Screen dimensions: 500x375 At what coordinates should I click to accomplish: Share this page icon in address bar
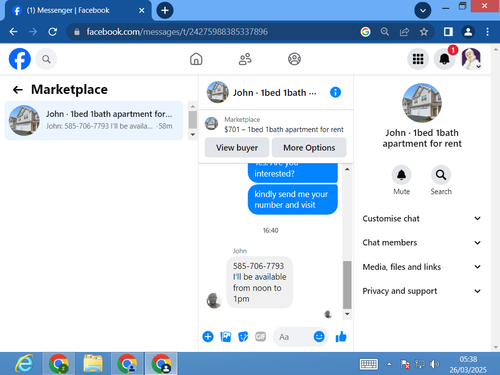(404, 32)
